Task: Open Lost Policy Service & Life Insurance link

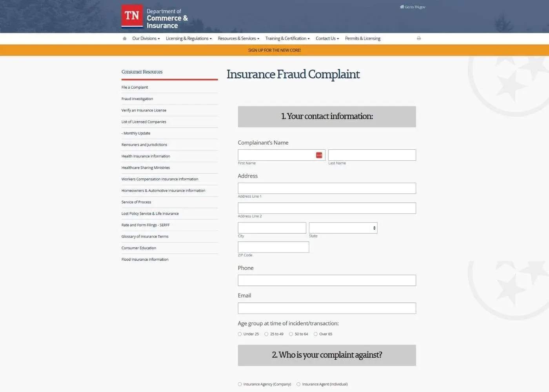Action: pos(150,214)
